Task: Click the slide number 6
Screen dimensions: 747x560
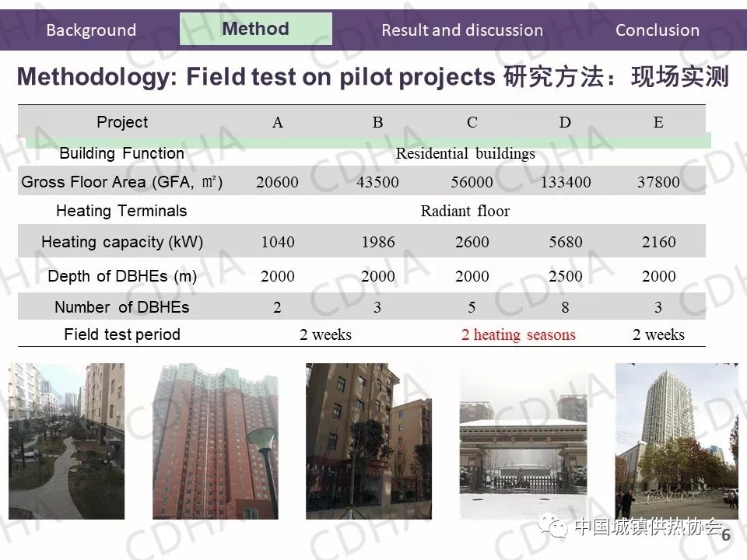Action: click(x=726, y=536)
